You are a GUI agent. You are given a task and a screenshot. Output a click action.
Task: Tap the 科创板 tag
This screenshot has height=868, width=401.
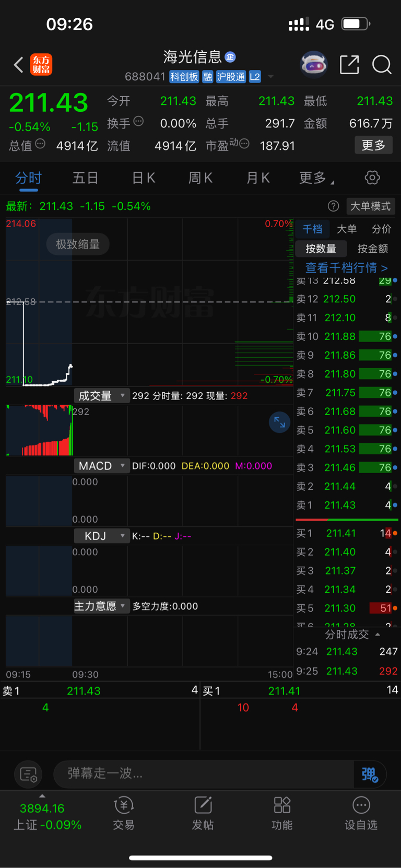point(184,77)
